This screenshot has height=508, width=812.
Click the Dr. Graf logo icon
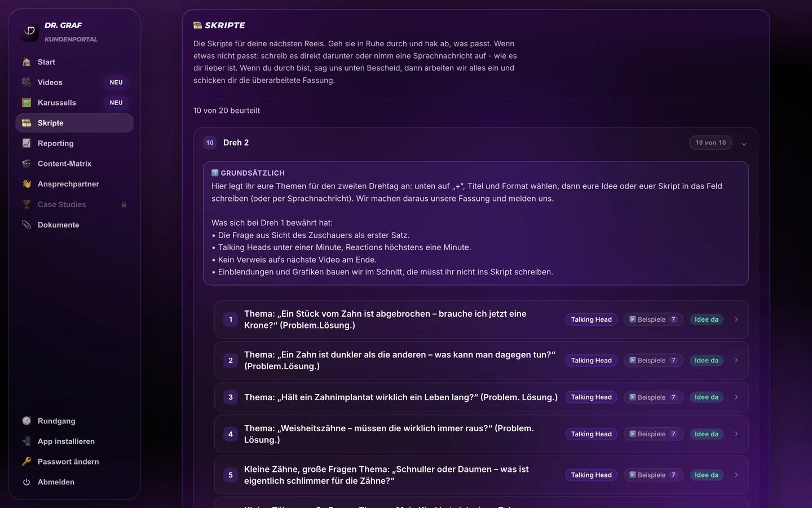coord(30,32)
